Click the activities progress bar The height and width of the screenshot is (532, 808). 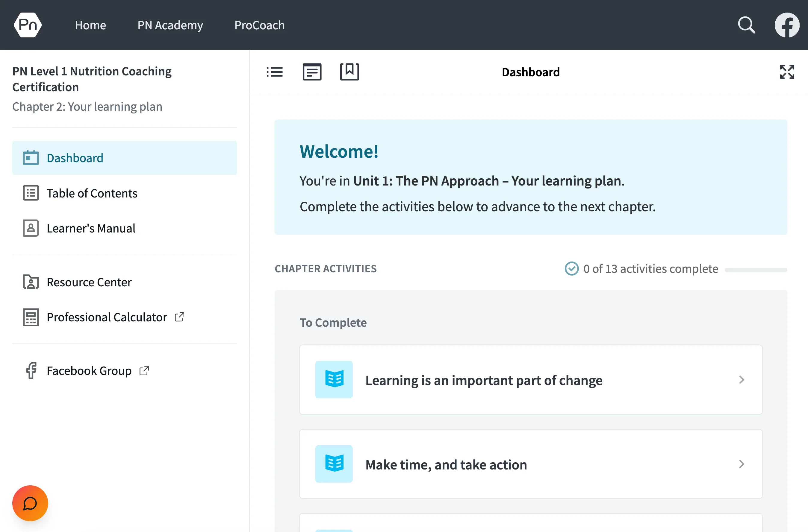[x=756, y=270]
